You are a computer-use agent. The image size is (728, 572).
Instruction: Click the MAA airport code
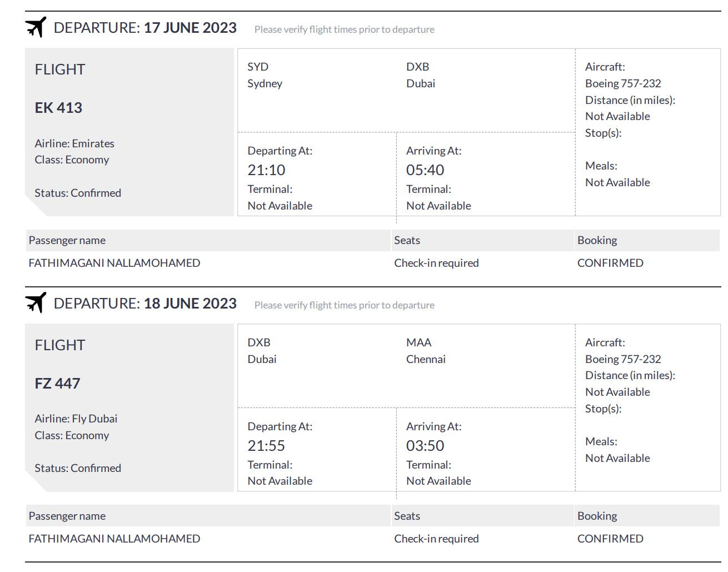[418, 342]
